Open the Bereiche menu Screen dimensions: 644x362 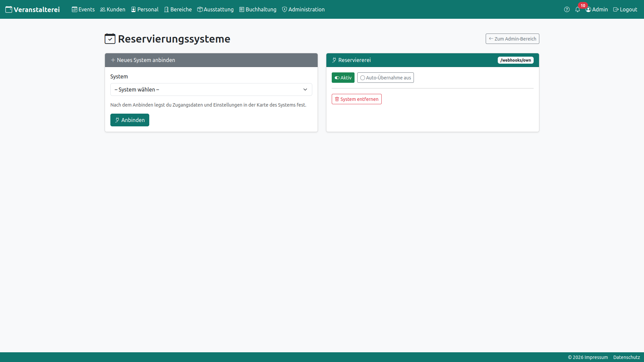178,9
